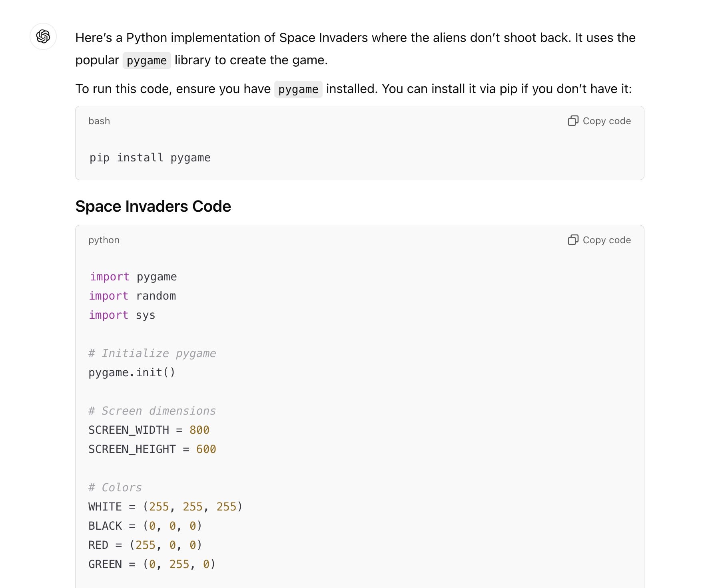
Task: Click the "import pygame" code line
Action: (x=133, y=277)
